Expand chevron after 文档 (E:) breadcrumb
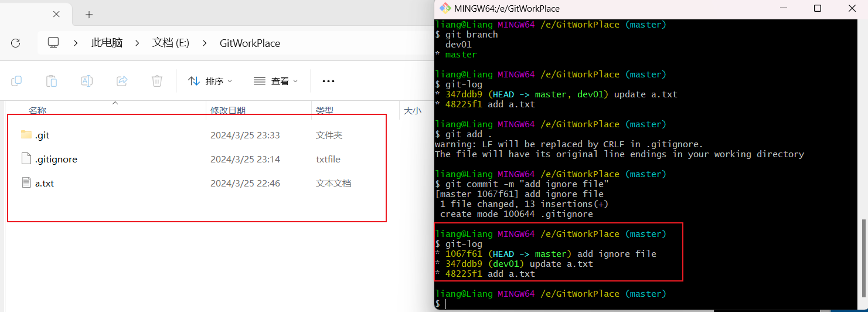The image size is (868, 312). click(205, 43)
